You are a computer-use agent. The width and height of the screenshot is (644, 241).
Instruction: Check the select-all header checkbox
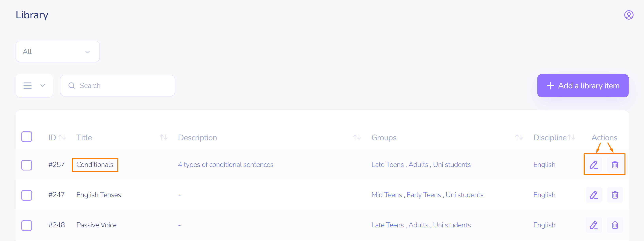(x=26, y=137)
